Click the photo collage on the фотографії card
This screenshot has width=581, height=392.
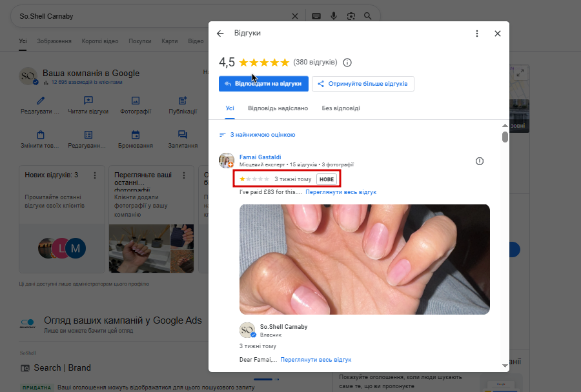tap(151, 248)
